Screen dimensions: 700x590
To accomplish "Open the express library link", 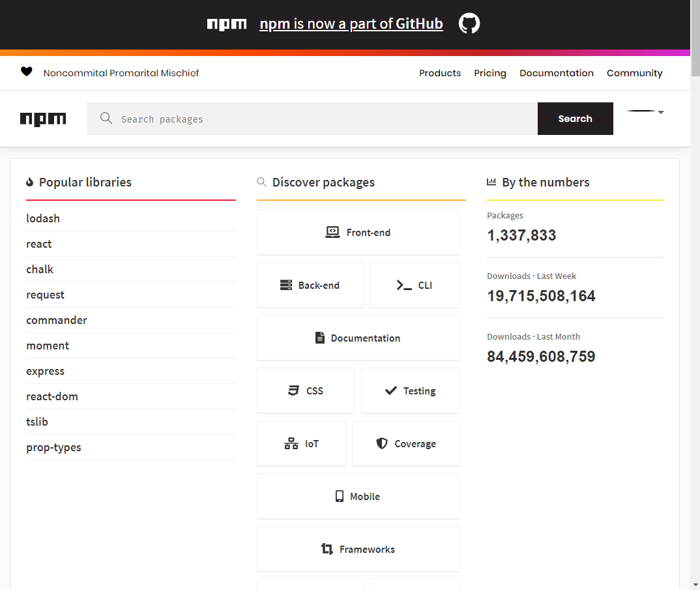I will (x=45, y=371).
